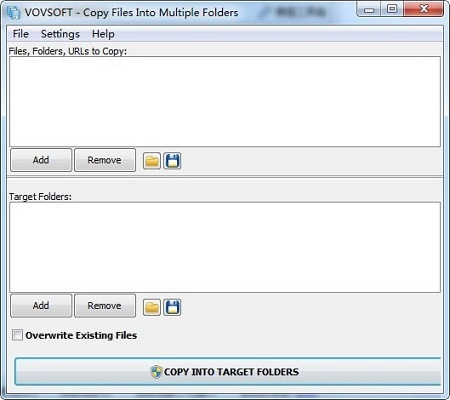Viewport: 450px width, 400px height.
Task: Minimize the VOVSOFT window
Action: click(369, 9)
